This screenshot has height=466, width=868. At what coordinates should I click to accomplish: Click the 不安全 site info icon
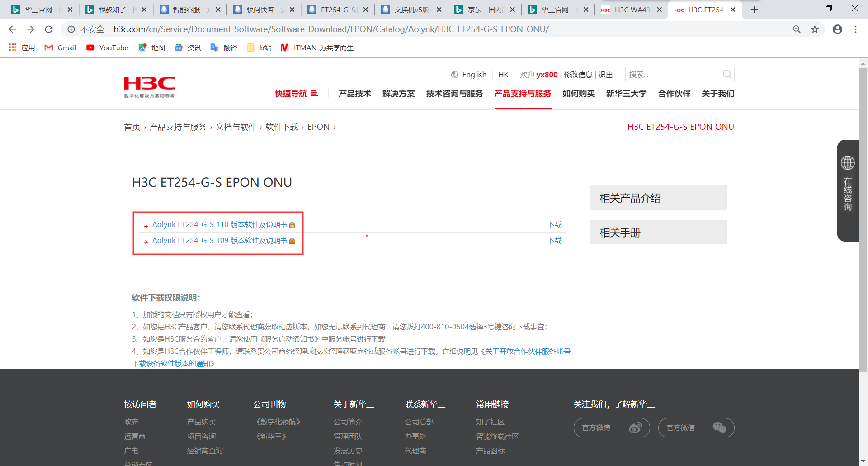pyautogui.click(x=71, y=29)
